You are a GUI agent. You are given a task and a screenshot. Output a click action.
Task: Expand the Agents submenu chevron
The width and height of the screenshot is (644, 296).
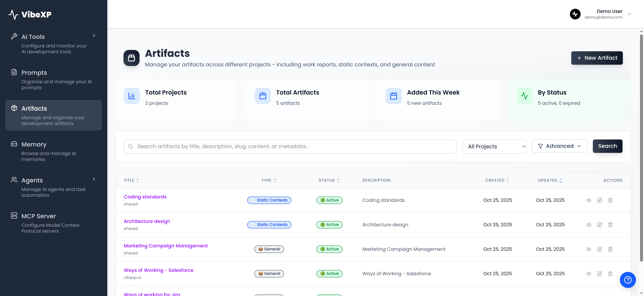[x=94, y=179]
